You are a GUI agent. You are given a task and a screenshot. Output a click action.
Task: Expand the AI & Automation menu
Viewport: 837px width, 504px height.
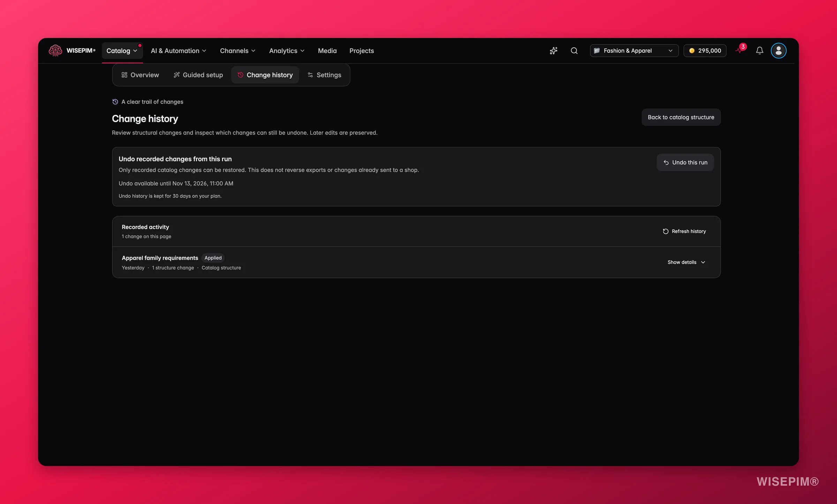[x=179, y=51]
